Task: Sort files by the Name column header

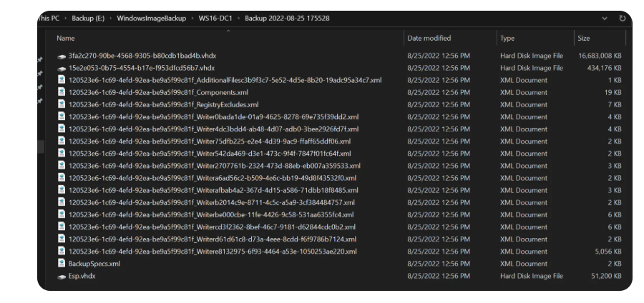Action: [66, 37]
